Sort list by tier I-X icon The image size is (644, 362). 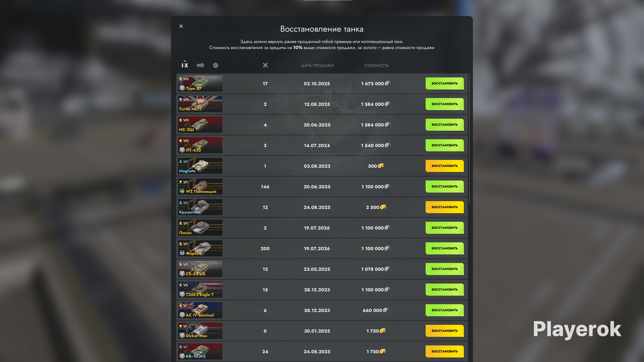click(185, 65)
